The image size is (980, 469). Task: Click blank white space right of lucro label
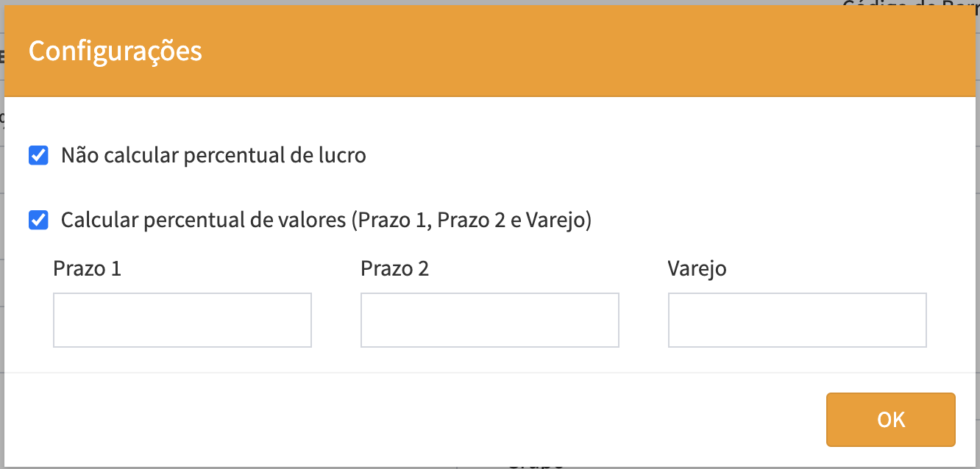(x=662, y=156)
